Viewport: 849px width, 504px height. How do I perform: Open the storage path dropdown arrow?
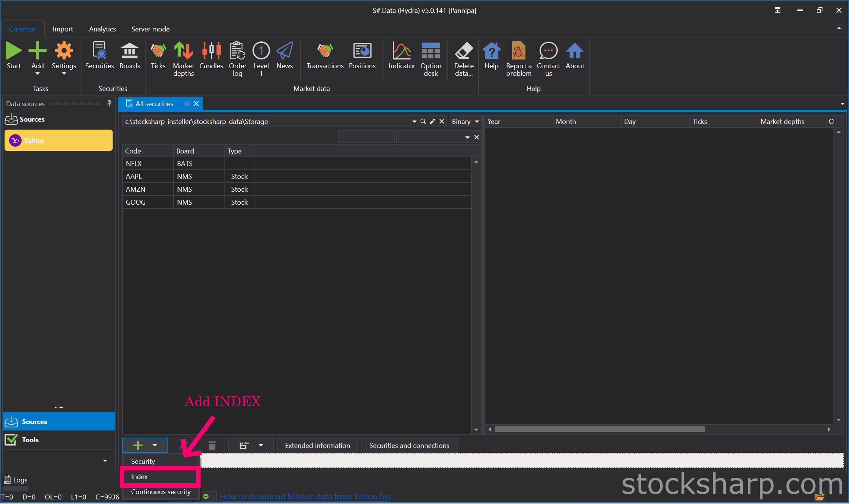[x=414, y=121]
